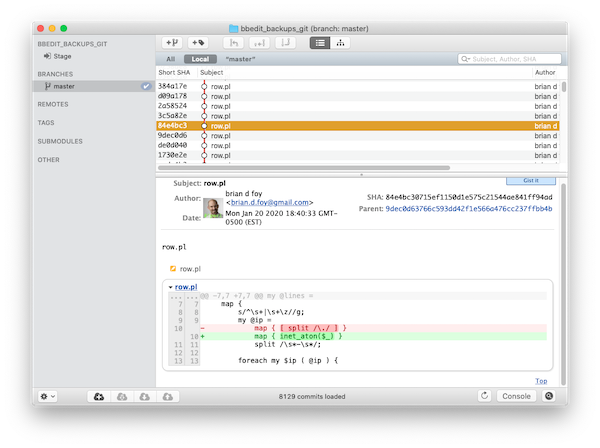The height and width of the screenshot is (448, 600).
Task: Click the detail pane vertical scrollbar
Action: [563, 284]
